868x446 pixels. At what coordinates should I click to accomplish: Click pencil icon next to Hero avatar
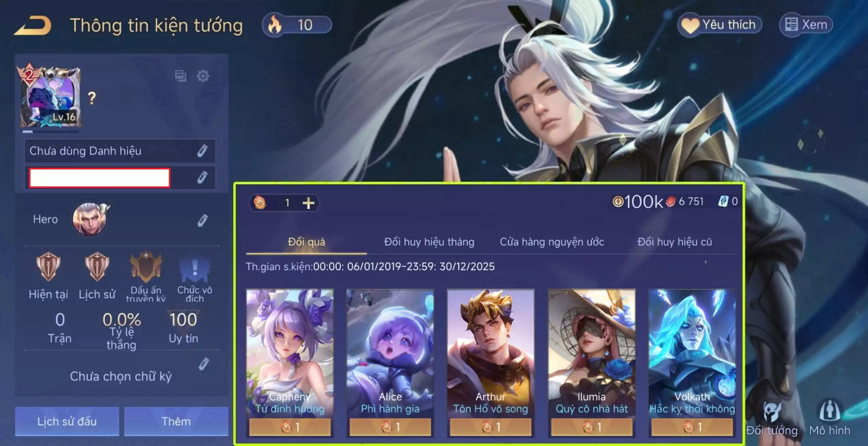point(202,220)
